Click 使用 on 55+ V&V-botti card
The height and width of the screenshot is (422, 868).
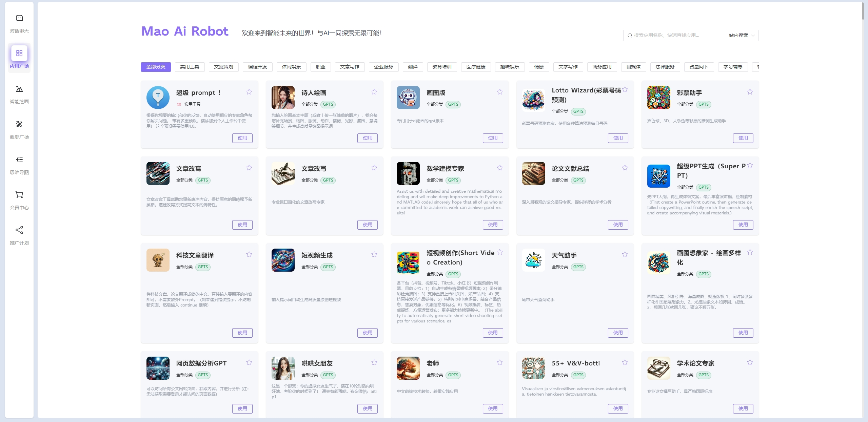(618, 409)
